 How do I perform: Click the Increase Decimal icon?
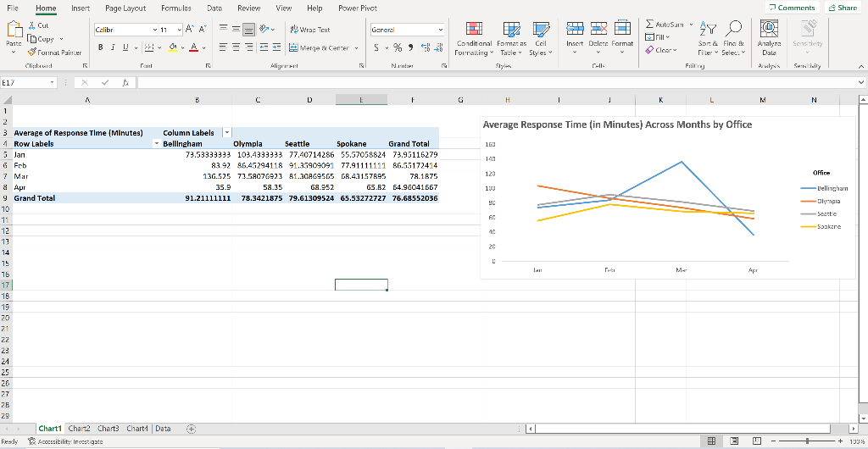[426, 47]
